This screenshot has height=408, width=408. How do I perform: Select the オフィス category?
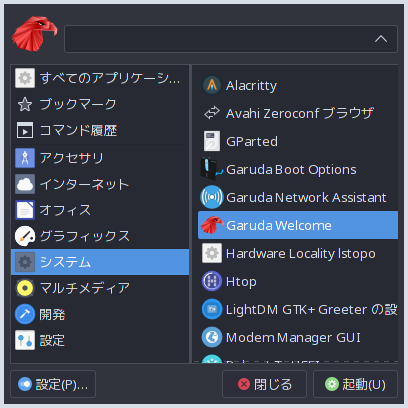tap(100, 210)
